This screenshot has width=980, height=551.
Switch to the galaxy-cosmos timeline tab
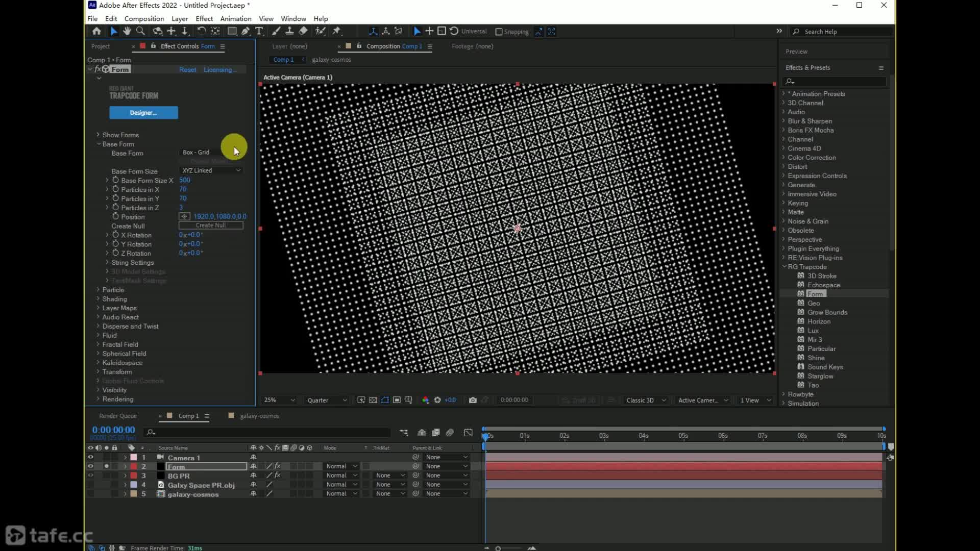(x=259, y=416)
